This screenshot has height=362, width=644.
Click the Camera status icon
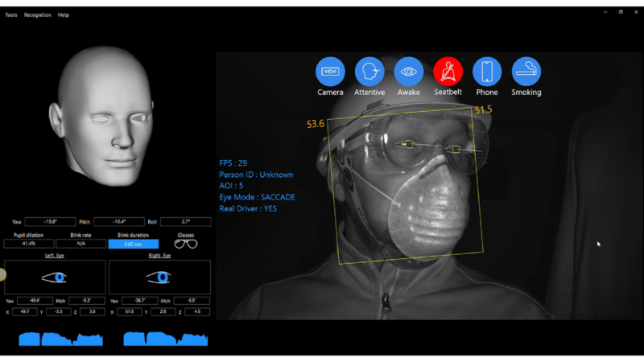(x=330, y=72)
